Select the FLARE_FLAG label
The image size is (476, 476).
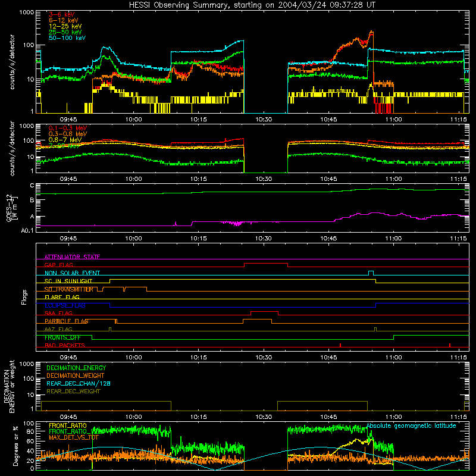62,297
